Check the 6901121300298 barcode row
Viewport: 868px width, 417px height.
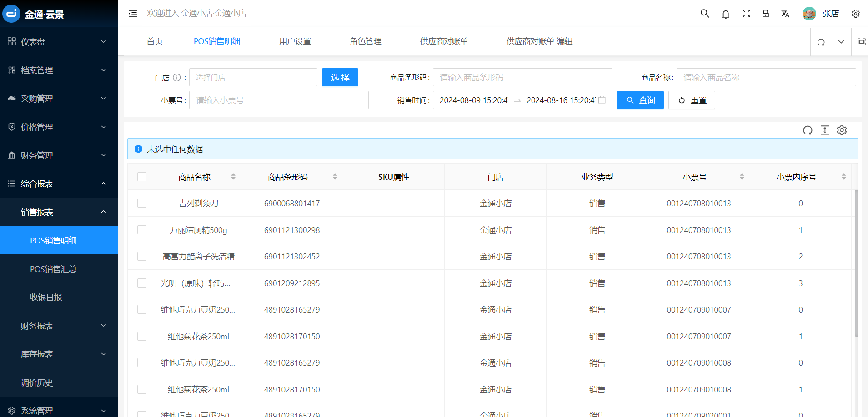pyautogui.click(x=142, y=230)
